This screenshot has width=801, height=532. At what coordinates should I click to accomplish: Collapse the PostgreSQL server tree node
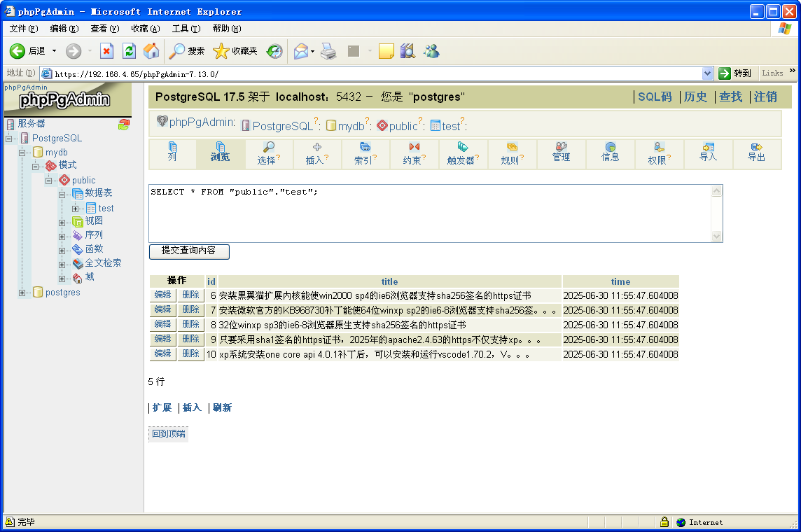coord(8,139)
